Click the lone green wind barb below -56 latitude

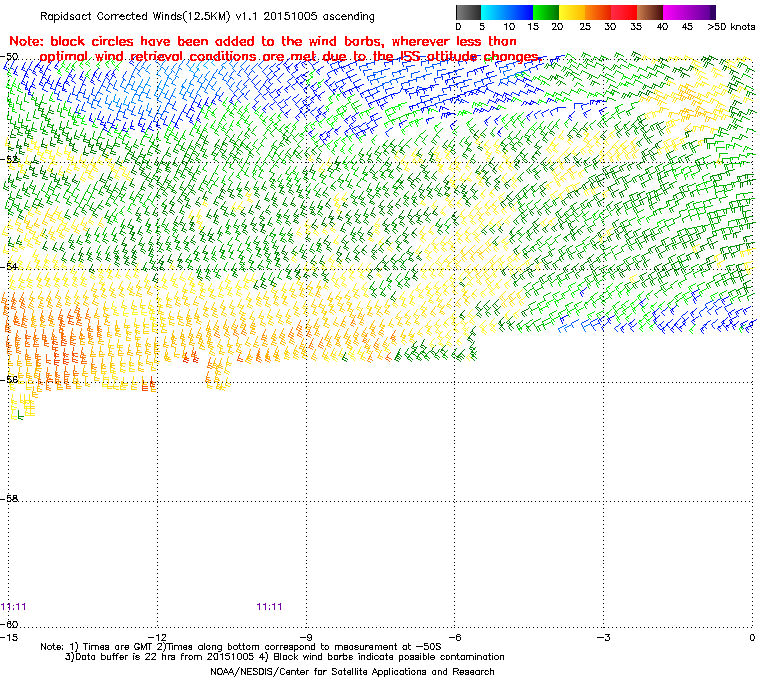(x=19, y=415)
